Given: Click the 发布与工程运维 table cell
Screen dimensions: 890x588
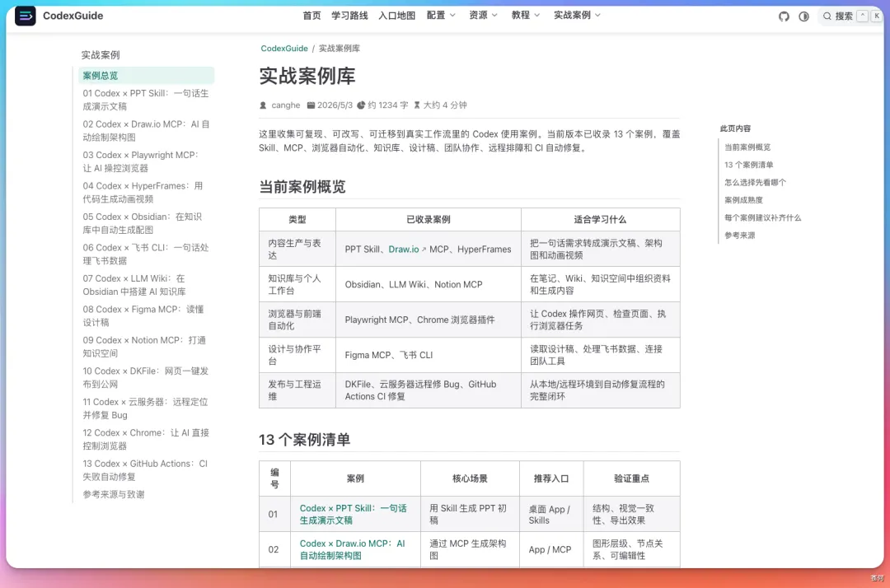Looking at the screenshot, I should (297, 390).
